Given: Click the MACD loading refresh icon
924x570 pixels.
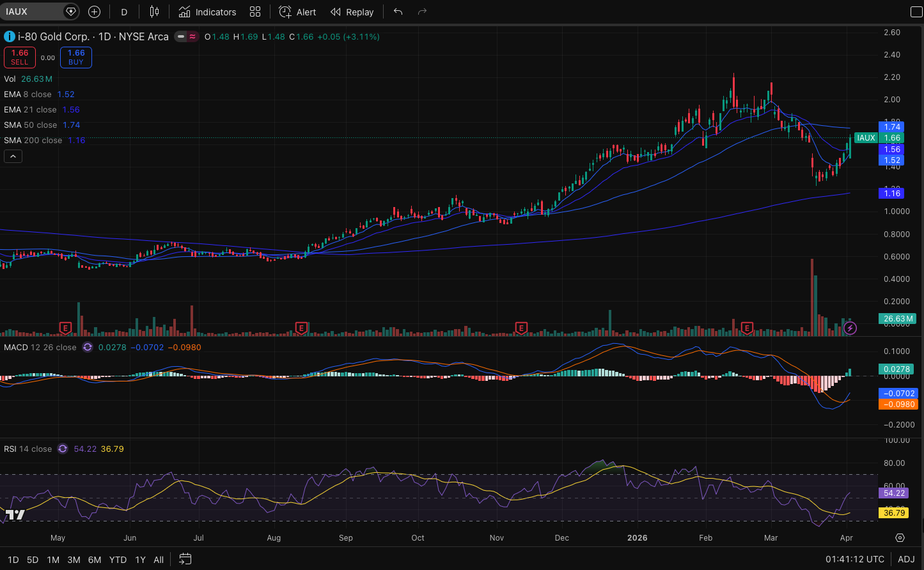Looking at the screenshot, I should tap(88, 348).
